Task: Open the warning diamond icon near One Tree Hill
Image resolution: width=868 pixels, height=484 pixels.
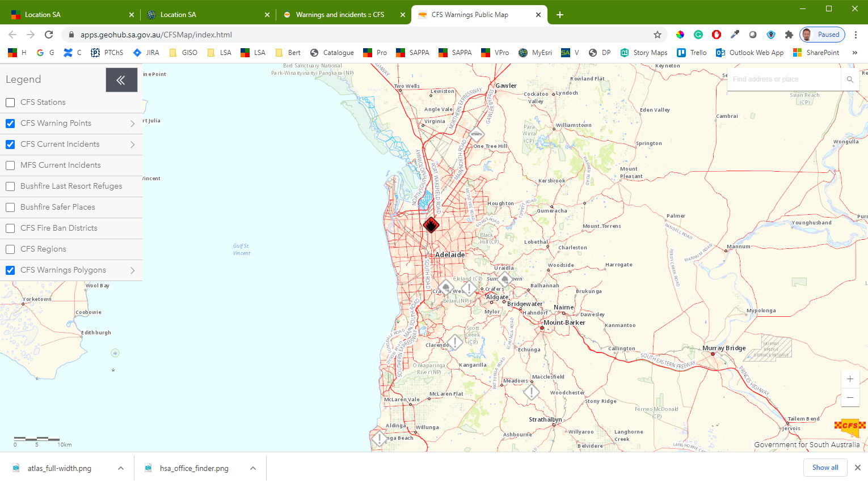Action: pos(475,135)
